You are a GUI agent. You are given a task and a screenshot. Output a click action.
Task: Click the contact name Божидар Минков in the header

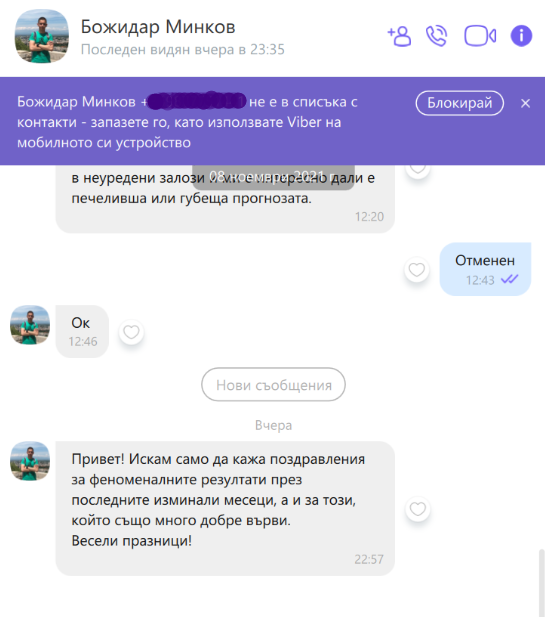158,27
